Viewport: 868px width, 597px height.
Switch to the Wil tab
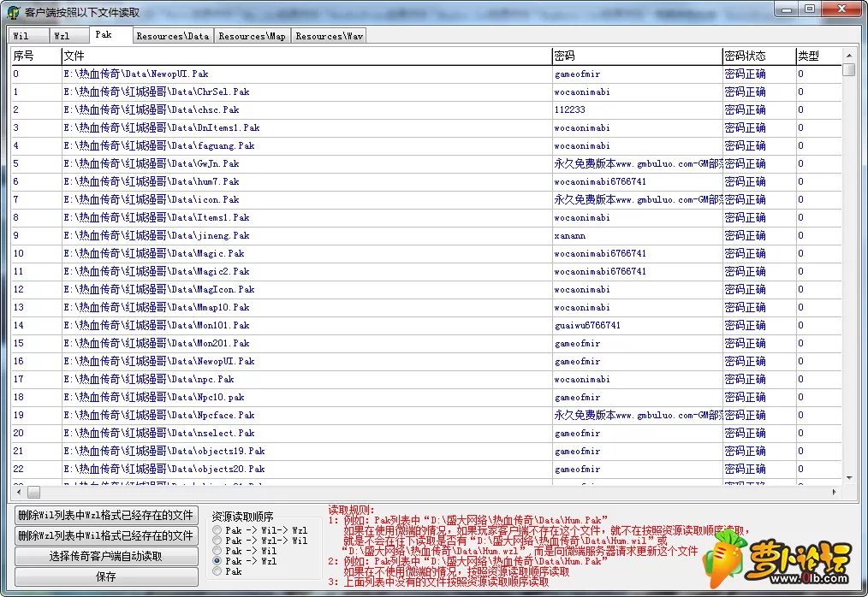27,36
